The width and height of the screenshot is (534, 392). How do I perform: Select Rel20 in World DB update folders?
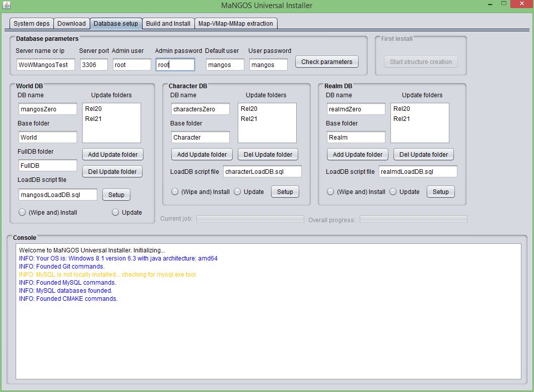[111, 109]
